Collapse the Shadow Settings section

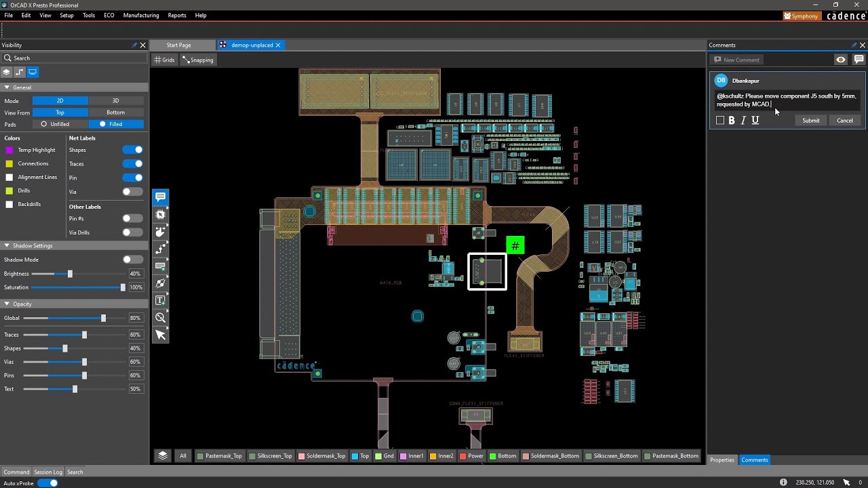[7, 246]
